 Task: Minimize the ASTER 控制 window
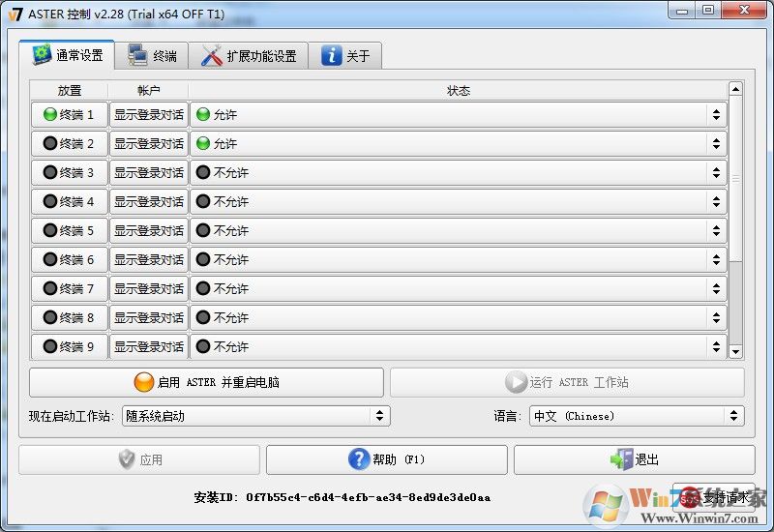click(x=682, y=11)
